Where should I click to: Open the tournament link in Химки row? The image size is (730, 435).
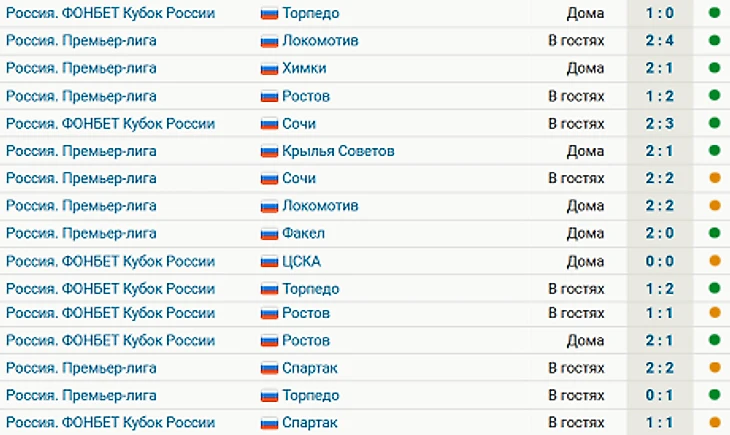[81, 68]
